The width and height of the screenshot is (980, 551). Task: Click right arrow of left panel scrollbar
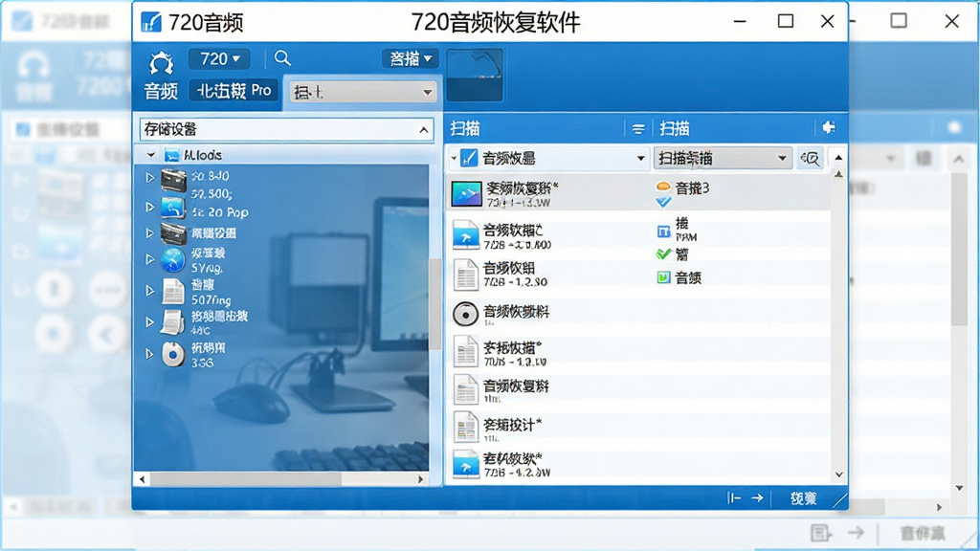tap(421, 479)
